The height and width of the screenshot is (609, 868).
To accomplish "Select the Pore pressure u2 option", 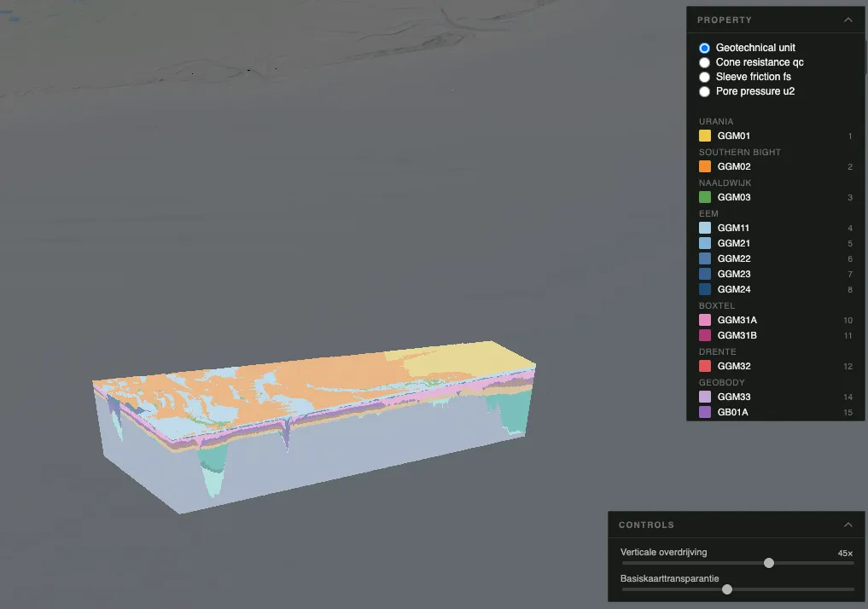I will 704,91.
